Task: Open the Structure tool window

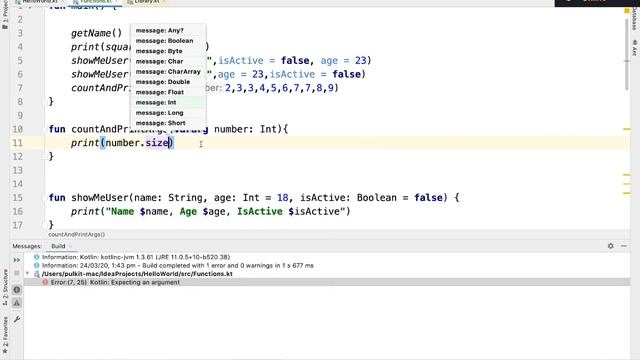Action: (5, 287)
